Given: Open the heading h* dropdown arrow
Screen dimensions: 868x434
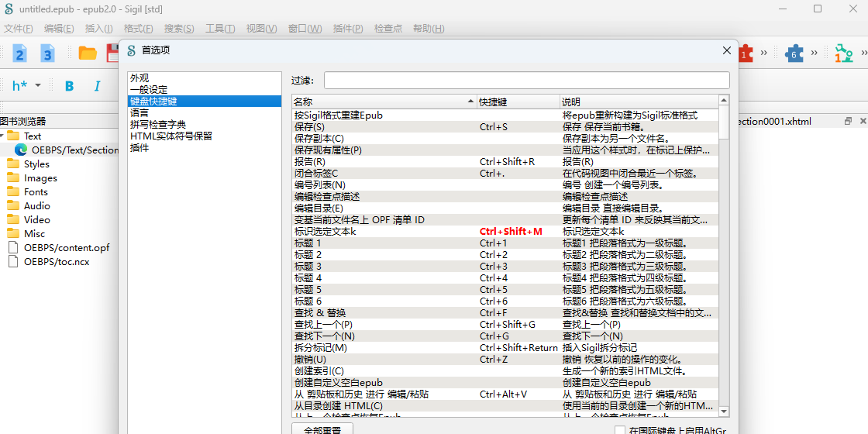Looking at the screenshot, I should click(38, 85).
